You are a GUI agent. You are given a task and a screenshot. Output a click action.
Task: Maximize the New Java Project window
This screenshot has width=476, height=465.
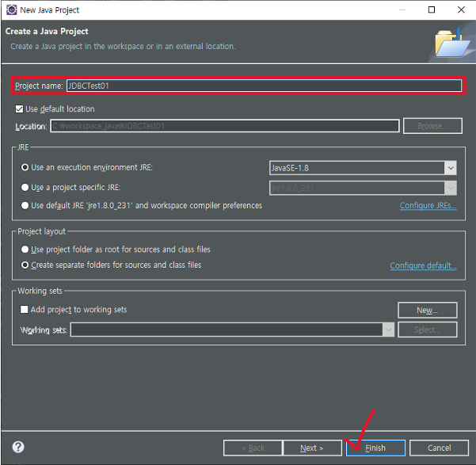tap(432, 10)
